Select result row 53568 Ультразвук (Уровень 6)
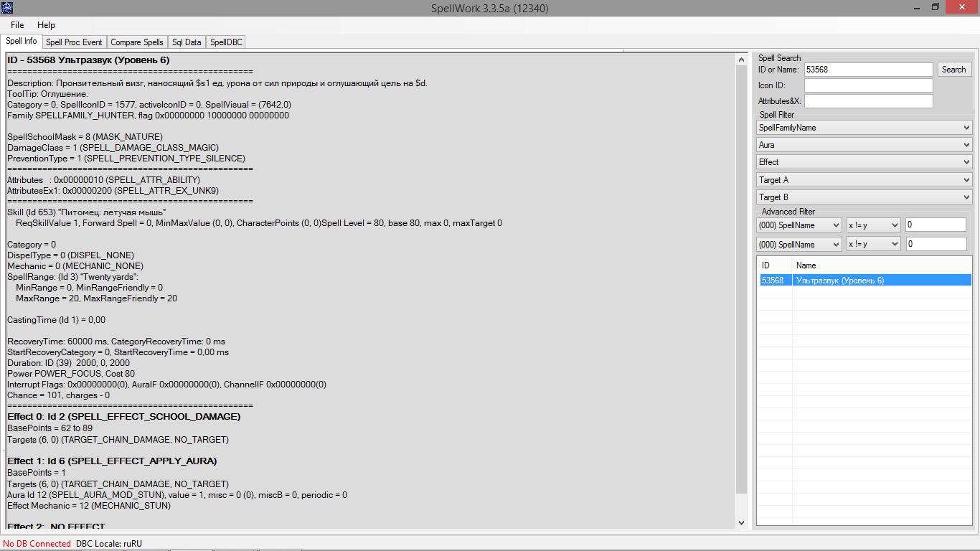Image resolution: width=980 pixels, height=551 pixels. tap(865, 281)
